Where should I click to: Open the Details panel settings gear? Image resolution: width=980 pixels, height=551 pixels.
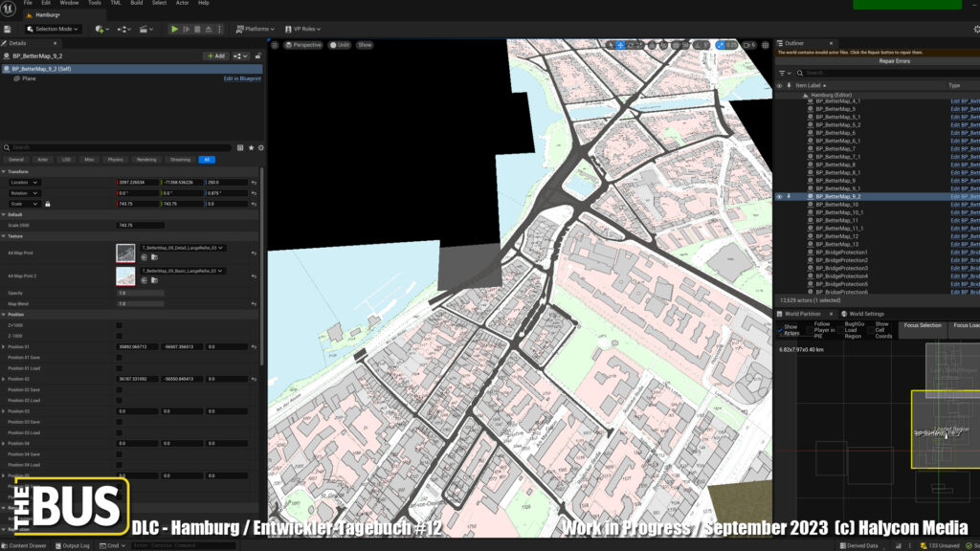pyautogui.click(x=260, y=147)
